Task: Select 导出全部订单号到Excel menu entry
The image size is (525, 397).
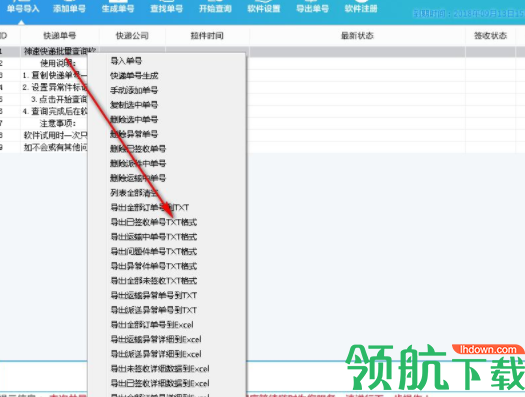Action: point(152,325)
